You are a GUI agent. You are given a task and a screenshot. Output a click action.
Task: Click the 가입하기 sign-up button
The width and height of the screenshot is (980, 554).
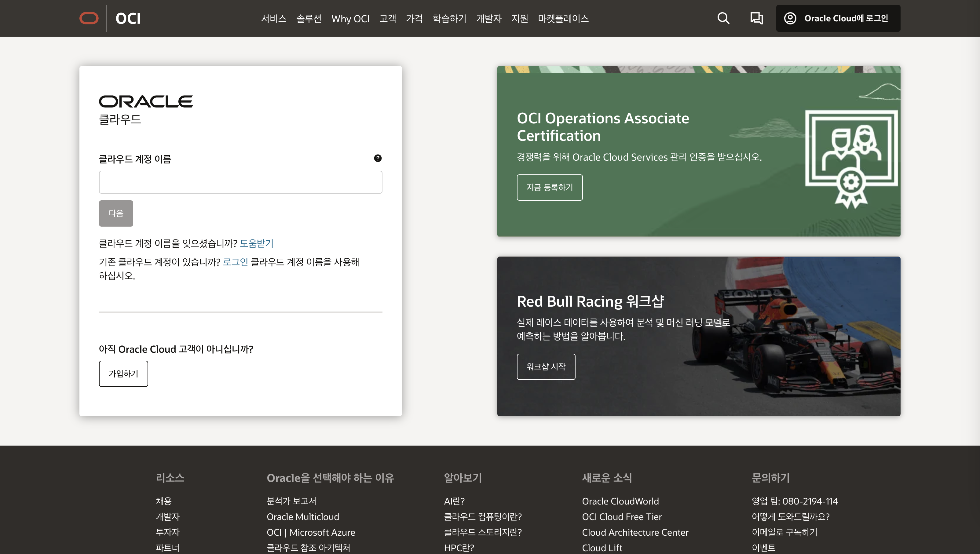123,374
